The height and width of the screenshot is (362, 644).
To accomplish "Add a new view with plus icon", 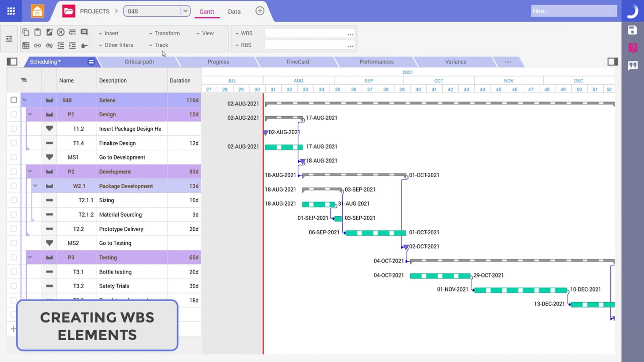I will point(260,11).
